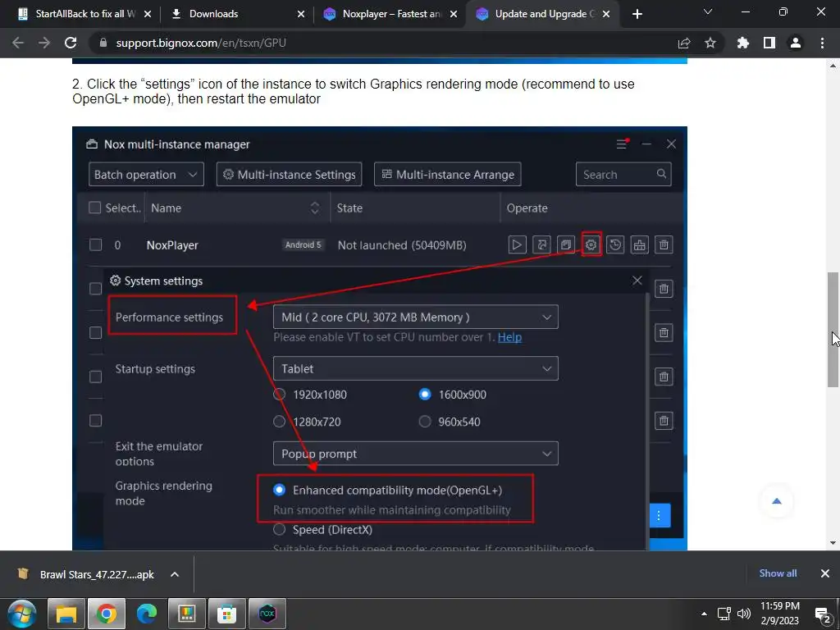
Task: Click Show all downloads
Action: 778,573
